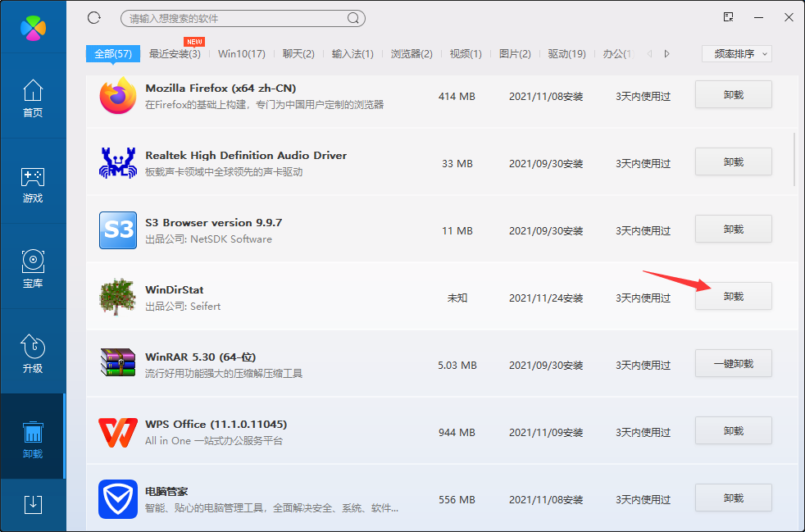The image size is (805, 532).
Task: Select the 全部(57) tab
Action: (113, 53)
